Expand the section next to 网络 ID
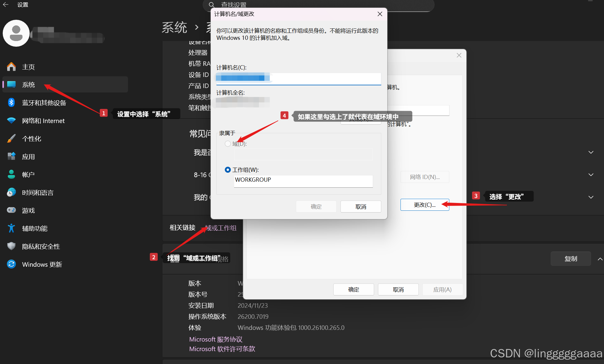Screen dimensions: 604x364 pos(591,175)
